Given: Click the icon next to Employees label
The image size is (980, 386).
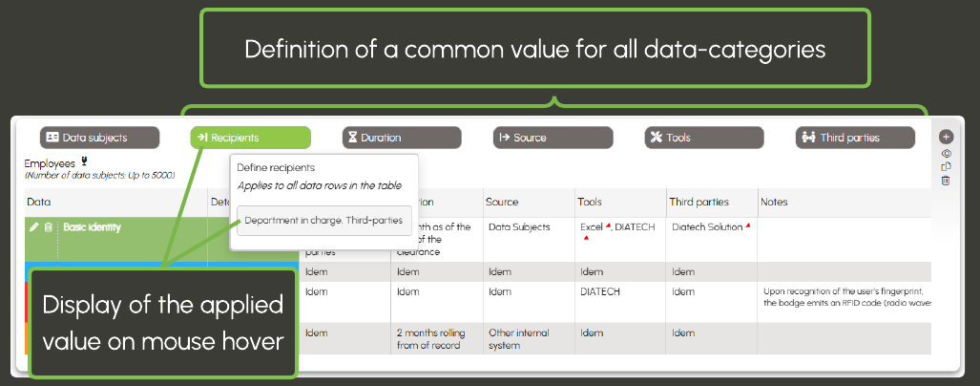Looking at the screenshot, I should tap(85, 161).
